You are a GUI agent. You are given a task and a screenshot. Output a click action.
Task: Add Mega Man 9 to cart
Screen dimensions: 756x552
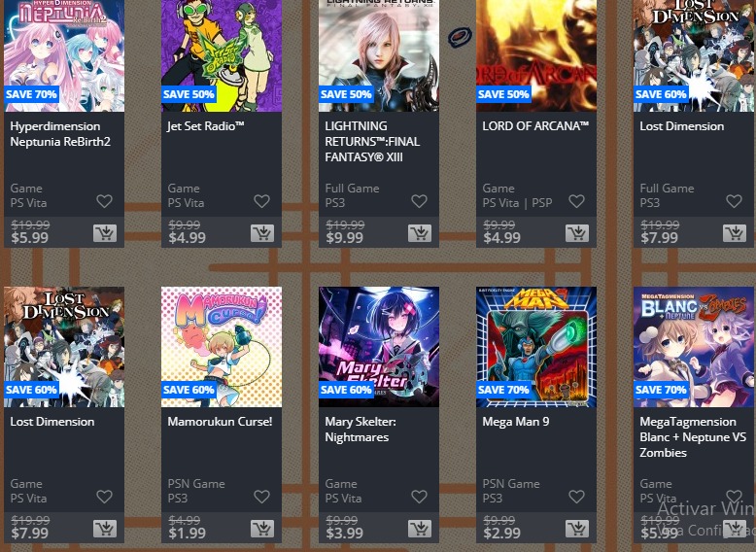pyautogui.click(x=577, y=529)
